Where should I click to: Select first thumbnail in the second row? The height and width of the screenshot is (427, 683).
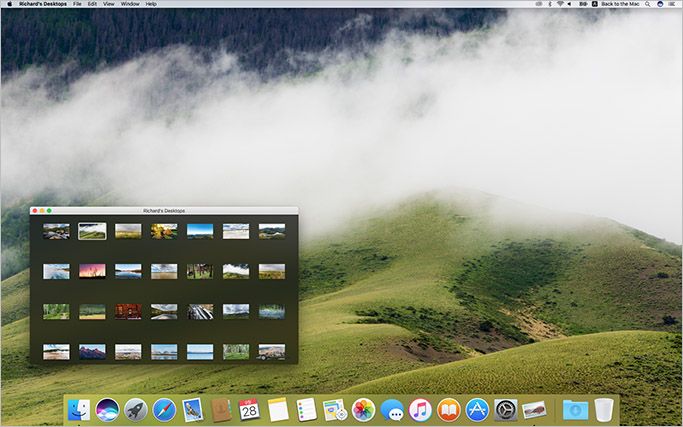click(x=56, y=271)
